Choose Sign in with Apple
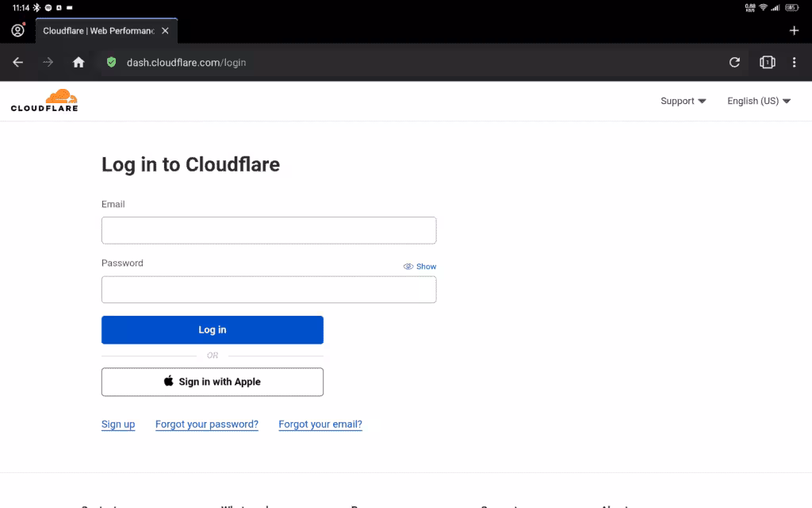Screen dimensions: 812x508 [x=213, y=382]
